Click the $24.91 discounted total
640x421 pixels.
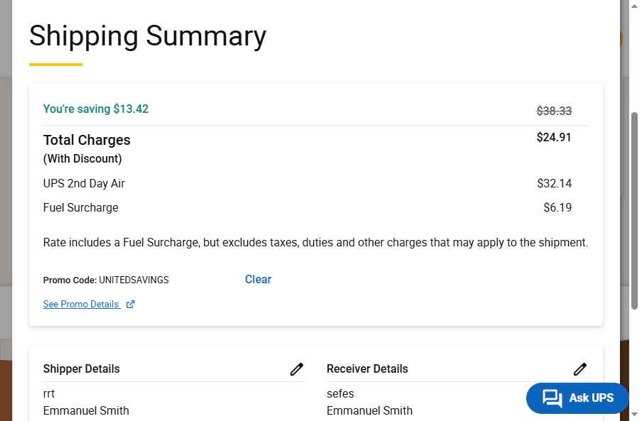pyautogui.click(x=554, y=138)
